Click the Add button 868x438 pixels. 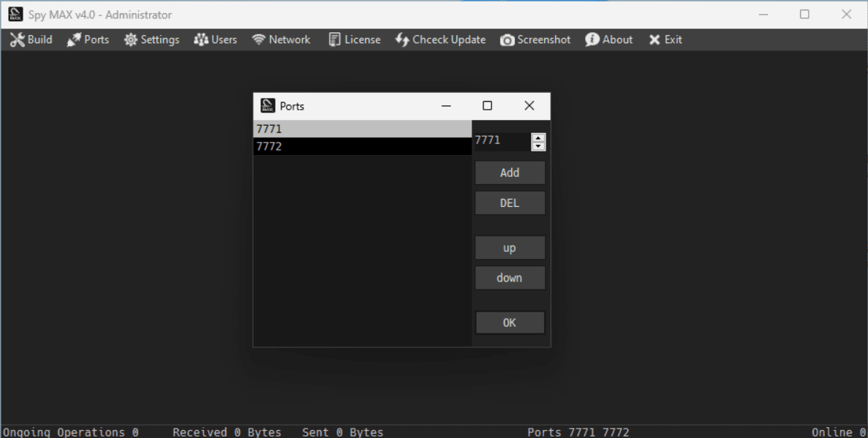click(x=510, y=173)
